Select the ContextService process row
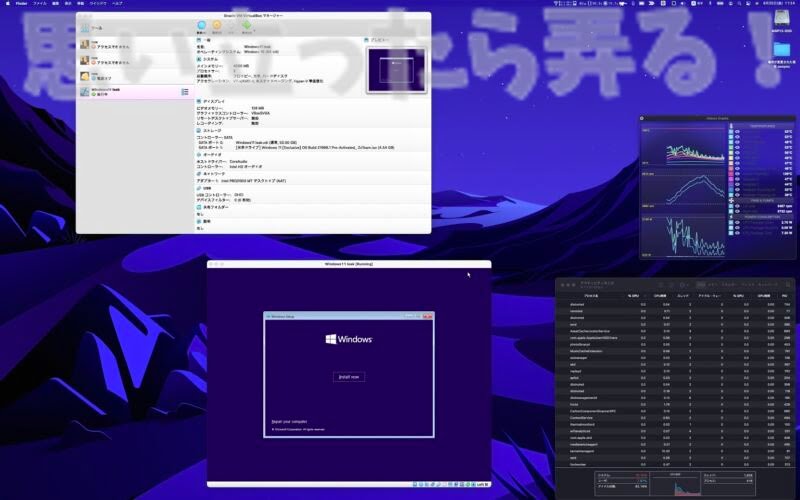The image size is (800, 500). 673,417
